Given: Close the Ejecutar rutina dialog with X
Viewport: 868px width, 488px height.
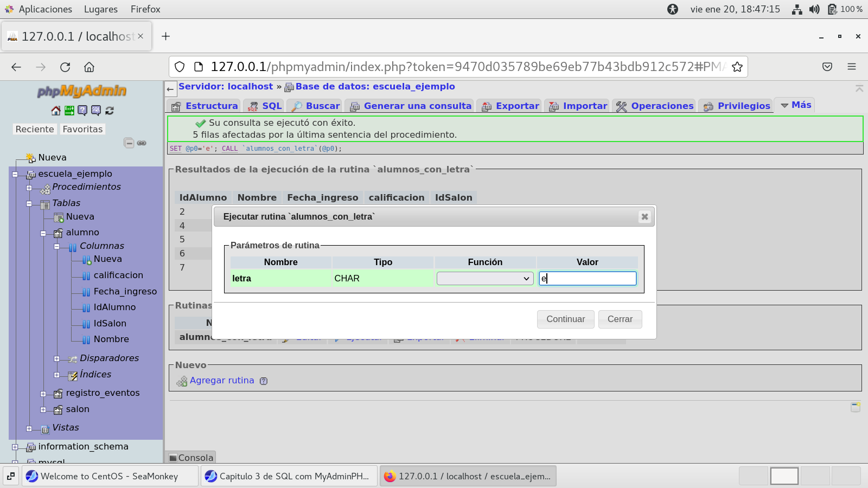Looking at the screenshot, I should click(644, 217).
